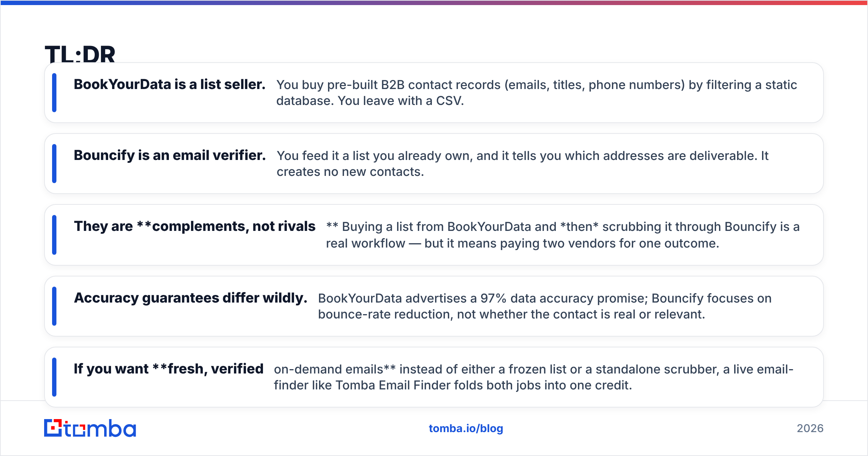Click the 'complements, not rivals' heading
Viewport: 868px width, 456px height.
195,226
